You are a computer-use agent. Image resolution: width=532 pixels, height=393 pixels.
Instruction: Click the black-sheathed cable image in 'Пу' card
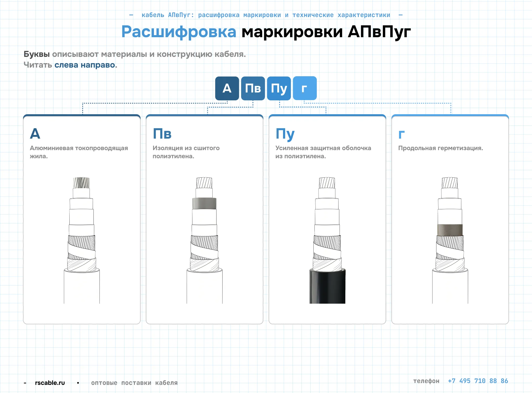tap(327, 240)
